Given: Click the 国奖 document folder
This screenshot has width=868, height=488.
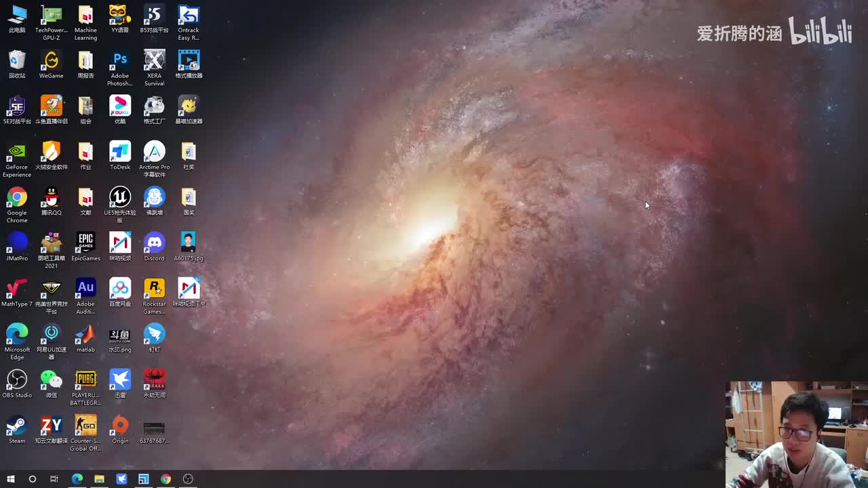Looking at the screenshot, I should pyautogui.click(x=189, y=201).
